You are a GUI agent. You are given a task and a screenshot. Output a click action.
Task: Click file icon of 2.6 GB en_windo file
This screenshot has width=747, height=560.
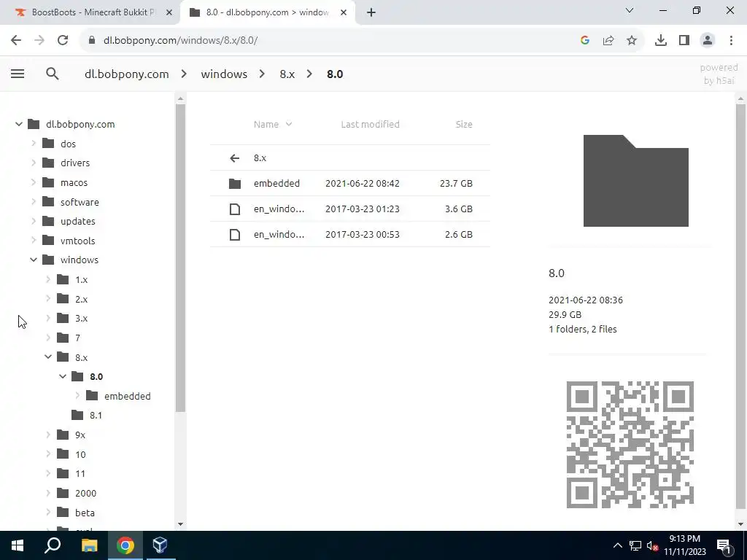(x=234, y=234)
